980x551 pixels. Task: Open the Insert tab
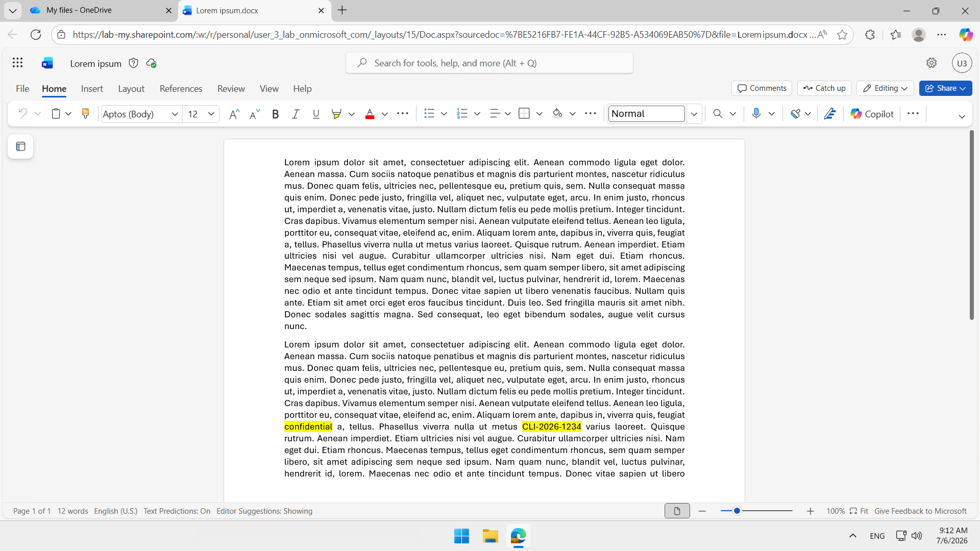(x=92, y=88)
